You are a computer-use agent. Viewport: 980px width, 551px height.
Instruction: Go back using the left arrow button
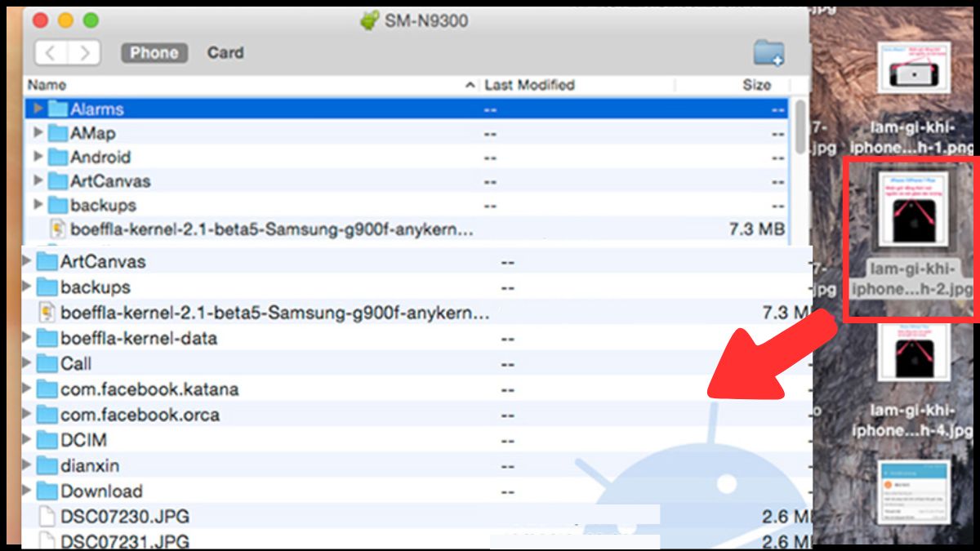pyautogui.click(x=51, y=53)
